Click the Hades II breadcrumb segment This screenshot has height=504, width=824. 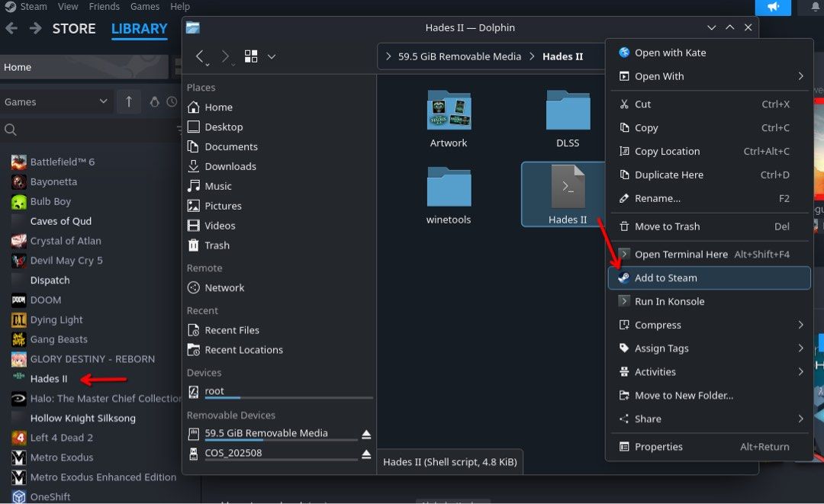click(x=563, y=56)
